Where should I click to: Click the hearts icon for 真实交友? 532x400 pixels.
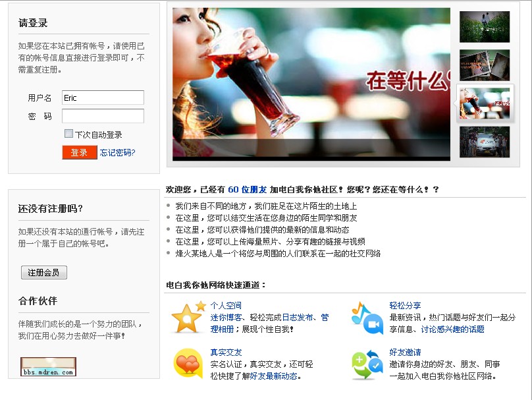pyautogui.click(x=188, y=363)
